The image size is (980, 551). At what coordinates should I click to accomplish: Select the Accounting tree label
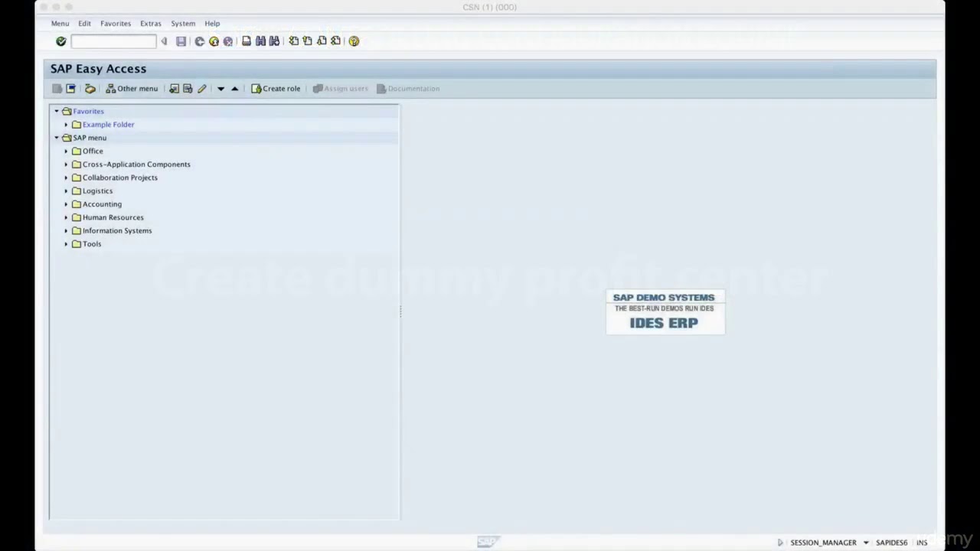click(x=102, y=204)
